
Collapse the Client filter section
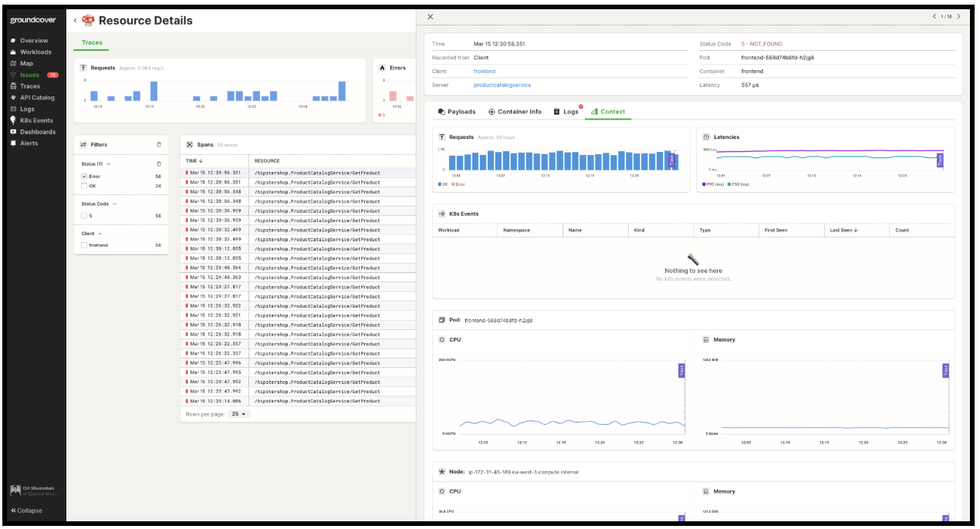pyautogui.click(x=100, y=233)
